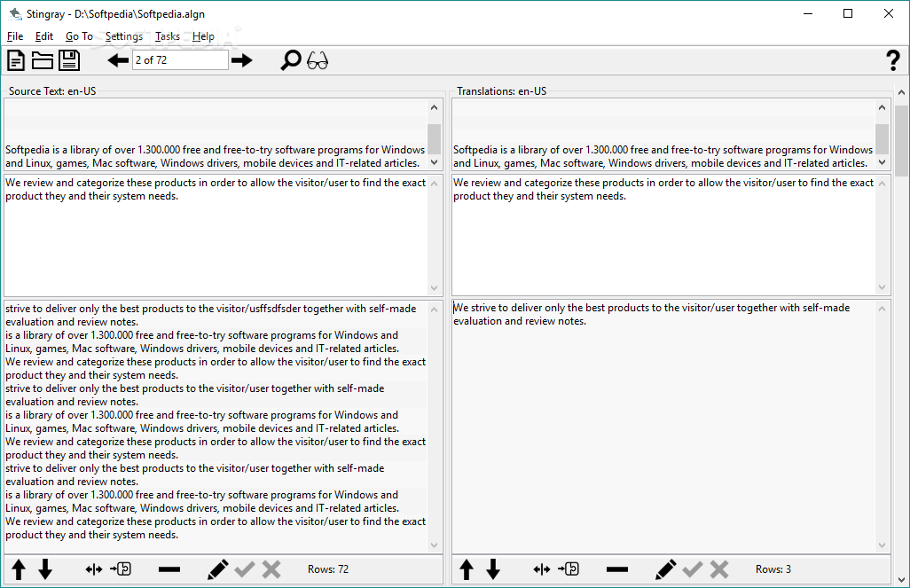Move source row down arrow
The width and height of the screenshot is (910, 588).
(45, 569)
